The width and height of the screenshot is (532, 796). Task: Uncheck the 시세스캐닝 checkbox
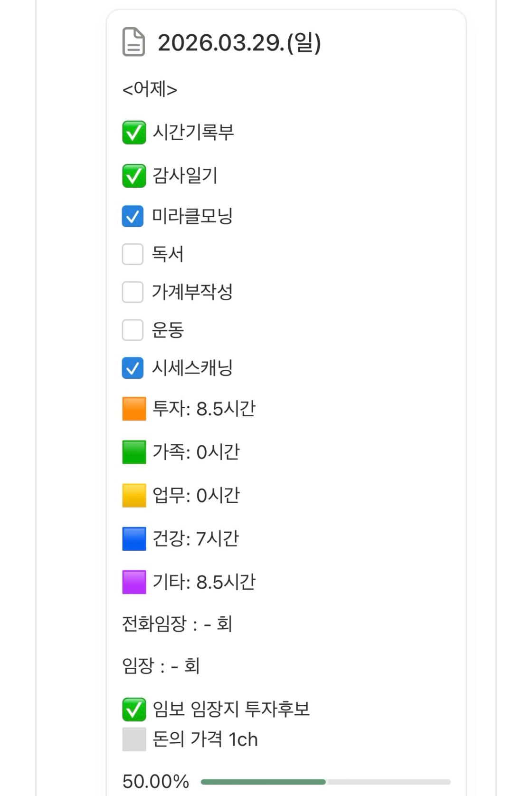133,368
